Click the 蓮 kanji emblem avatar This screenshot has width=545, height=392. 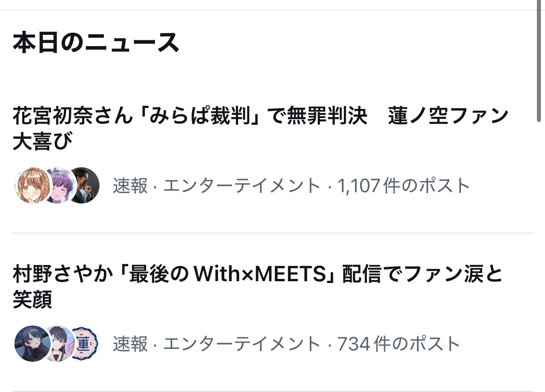[84, 344]
